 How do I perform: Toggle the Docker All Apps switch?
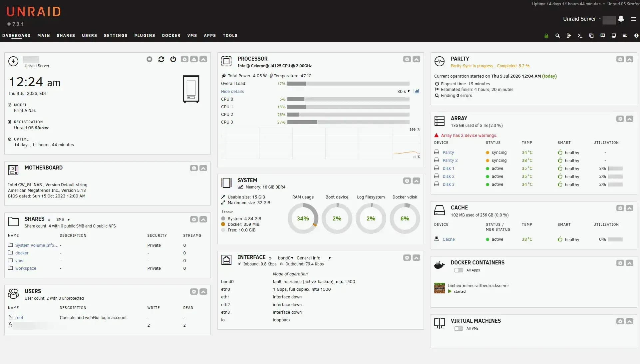click(459, 270)
